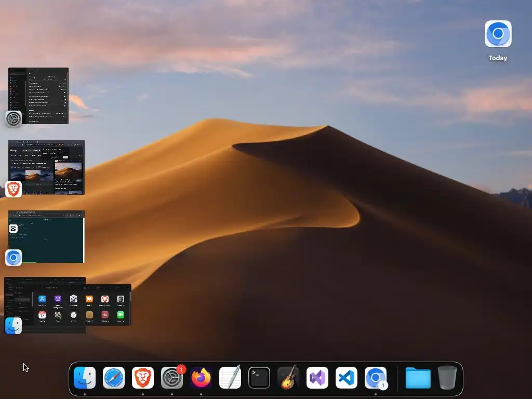
Task: Switch to the System Settings window thumbnail
Action: (38, 96)
